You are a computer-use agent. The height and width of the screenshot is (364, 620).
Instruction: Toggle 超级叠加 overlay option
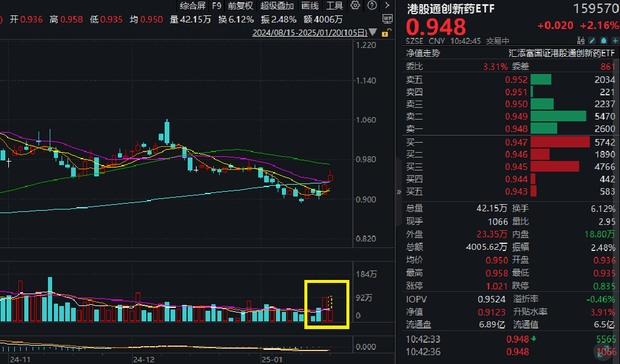pos(277,6)
